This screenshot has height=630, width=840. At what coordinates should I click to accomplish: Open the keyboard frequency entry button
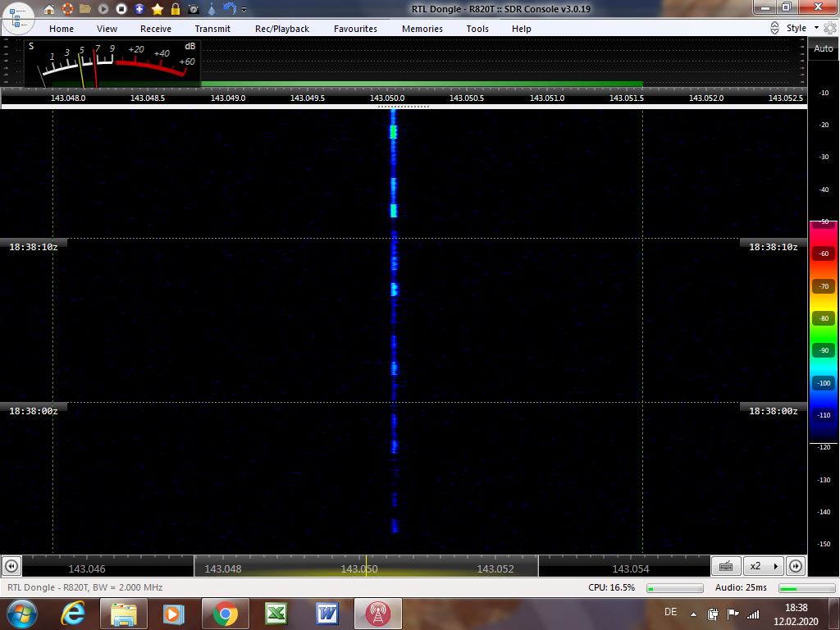(x=726, y=566)
